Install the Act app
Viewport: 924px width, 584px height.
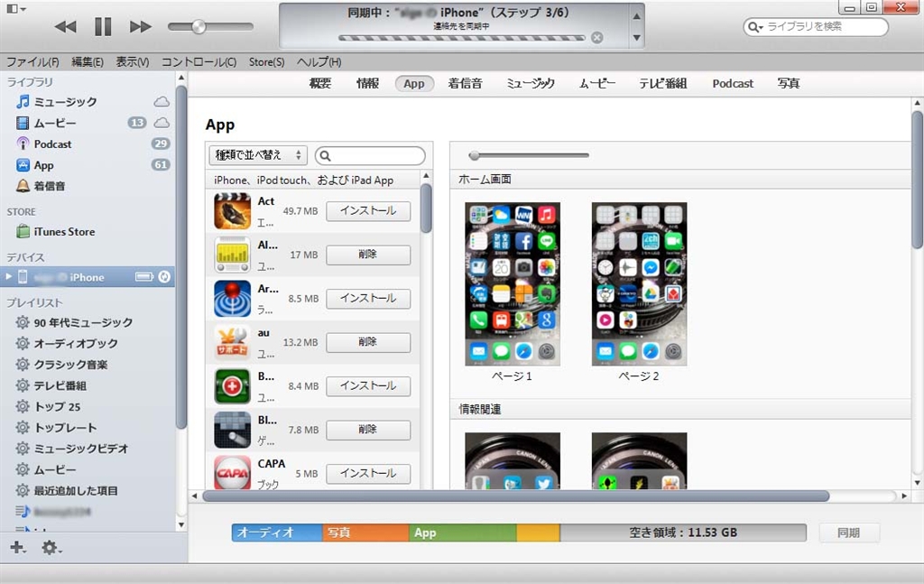pyautogui.click(x=368, y=211)
